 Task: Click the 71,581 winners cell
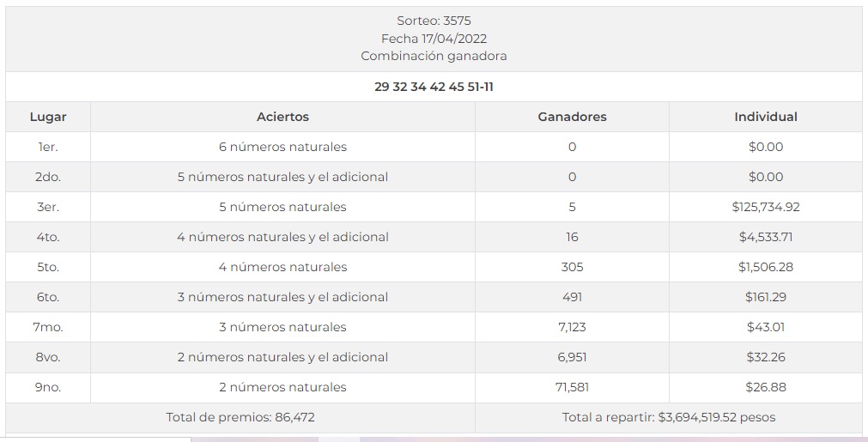coord(572,387)
